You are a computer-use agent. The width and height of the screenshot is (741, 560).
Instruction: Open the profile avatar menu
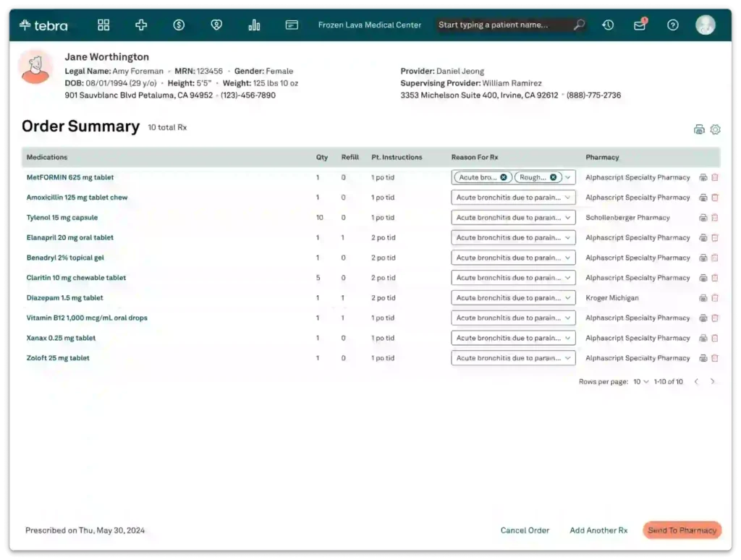click(x=705, y=25)
